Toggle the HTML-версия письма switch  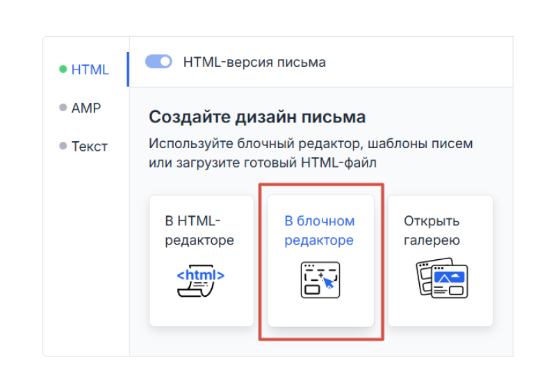tap(158, 61)
